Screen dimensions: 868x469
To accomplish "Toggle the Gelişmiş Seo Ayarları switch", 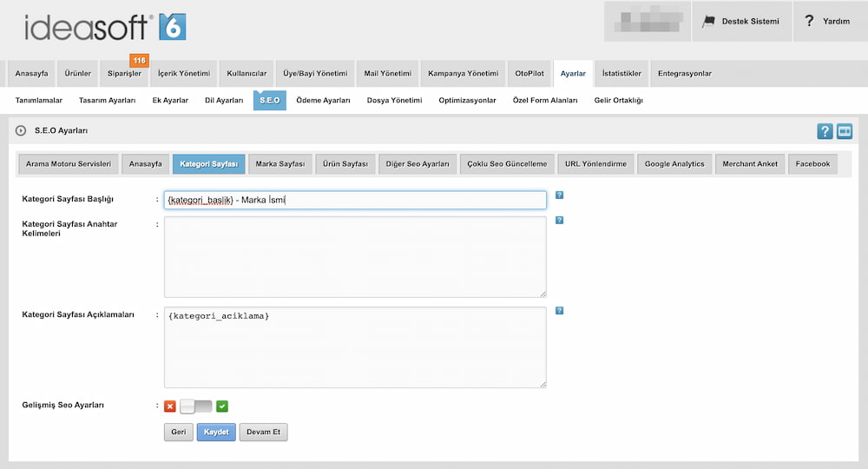I will (195, 406).
